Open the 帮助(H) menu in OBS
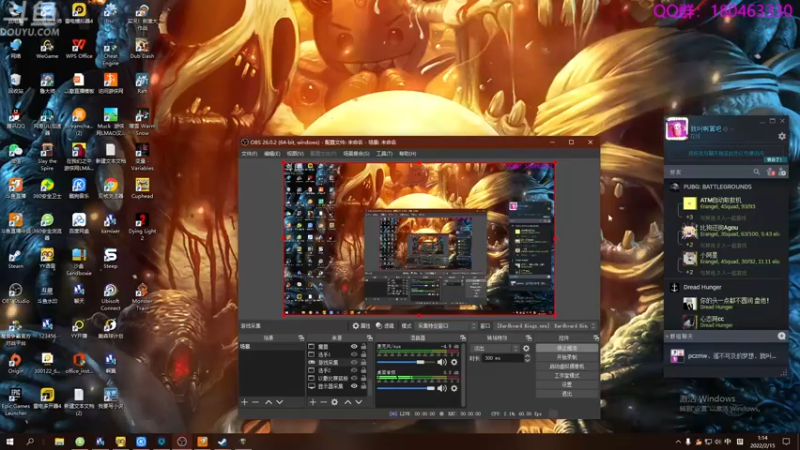This screenshot has height=450, width=800. (x=408, y=154)
